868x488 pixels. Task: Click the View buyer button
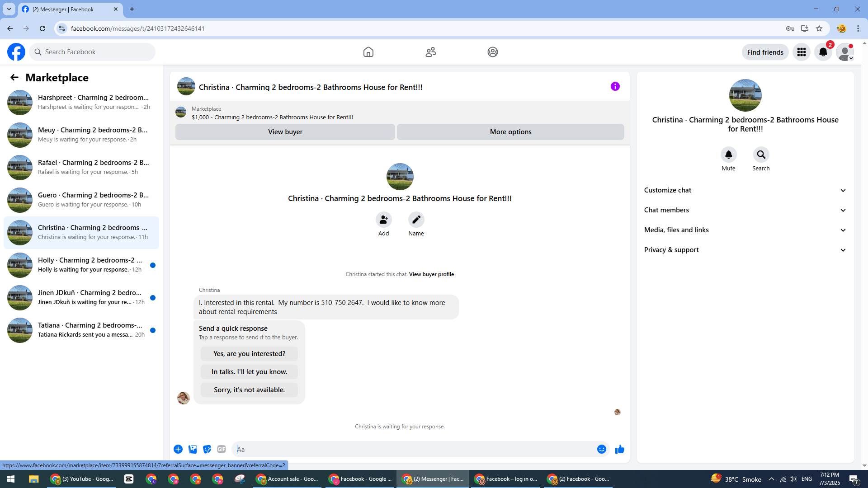coord(285,132)
